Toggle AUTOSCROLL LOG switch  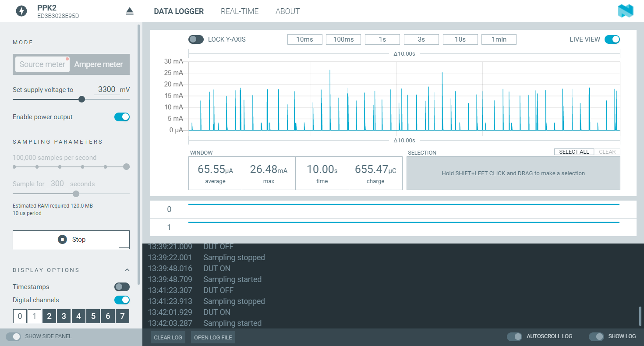point(514,336)
